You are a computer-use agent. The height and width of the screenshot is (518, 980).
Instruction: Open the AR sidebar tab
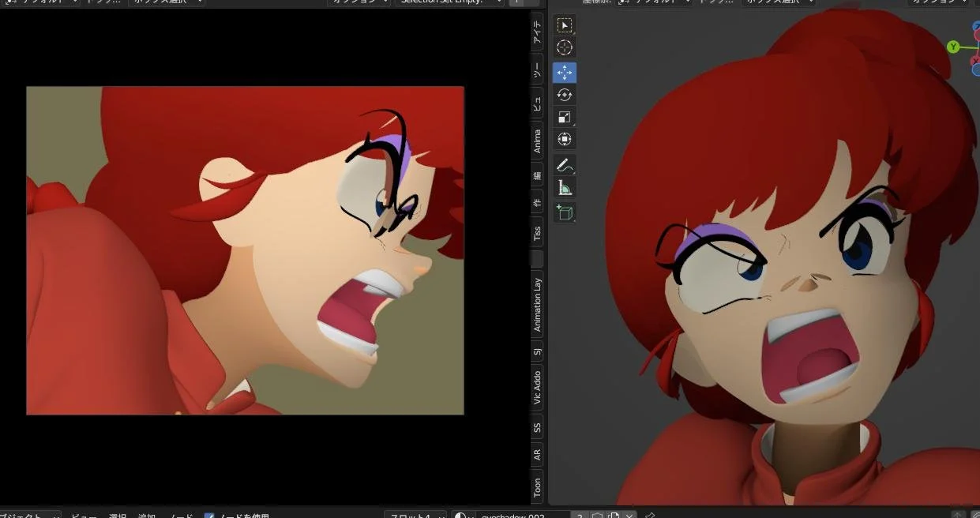[537, 456]
